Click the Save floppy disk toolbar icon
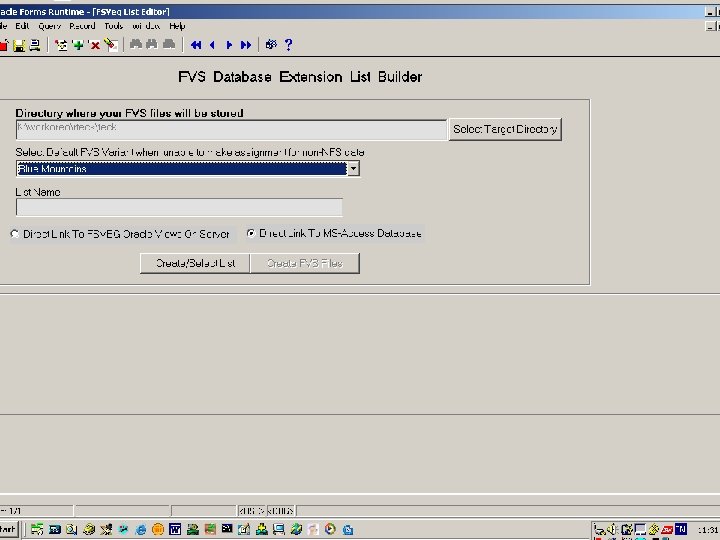The image size is (720, 540). click(x=19, y=45)
